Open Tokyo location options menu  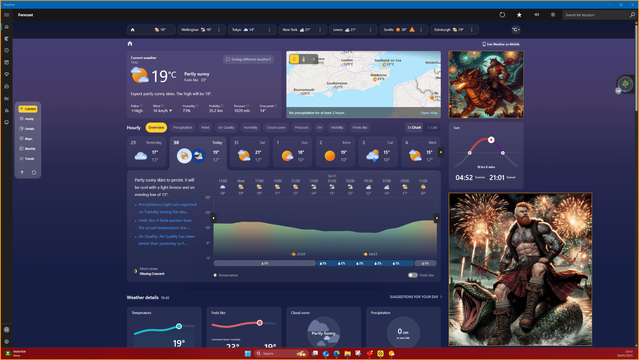point(269,30)
